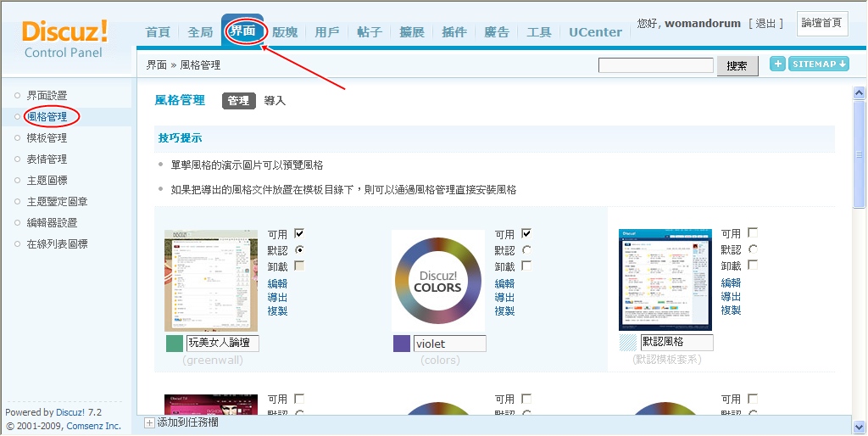The image size is (868, 436).
Task: Open 風格管理 in the sidebar
Action: [x=47, y=116]
